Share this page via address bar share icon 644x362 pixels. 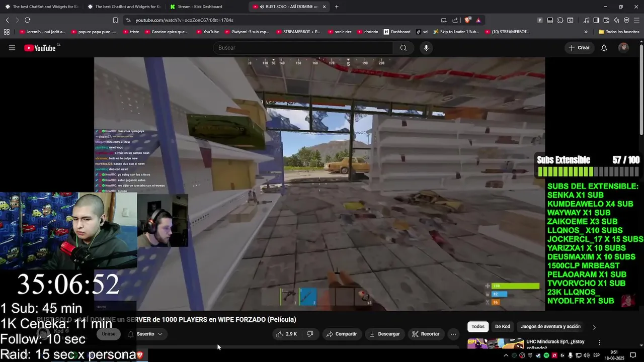[x=455, y=20]
